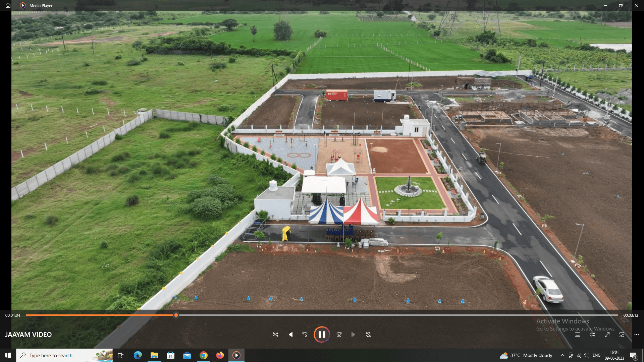Viewport: 644px width, 362px height.
Task: Go to Media Player home
Action: click(x=8, y=5)
